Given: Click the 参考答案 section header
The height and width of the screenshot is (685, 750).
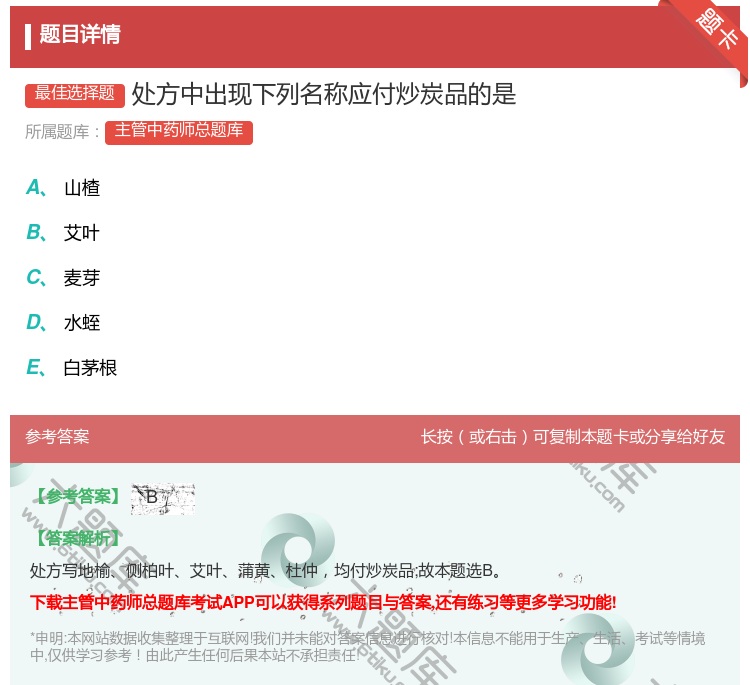Looking at the screenshot, I should click(x=57, y=437).
